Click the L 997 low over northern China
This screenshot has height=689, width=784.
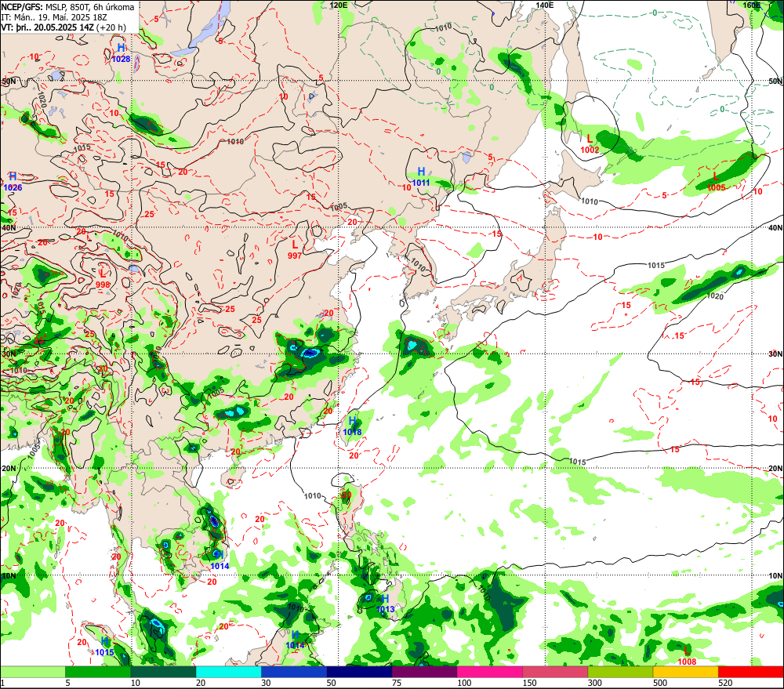295,249
